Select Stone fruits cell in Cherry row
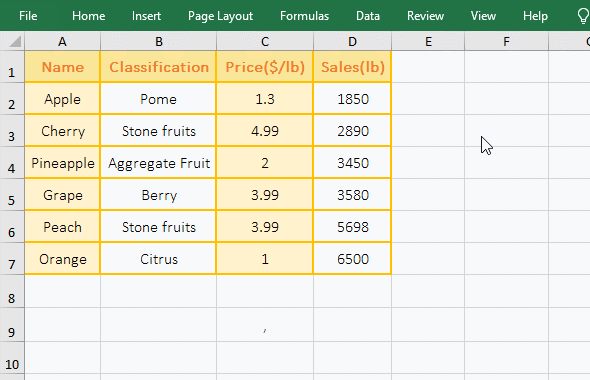The image size is (590, 380). [158, 131]
